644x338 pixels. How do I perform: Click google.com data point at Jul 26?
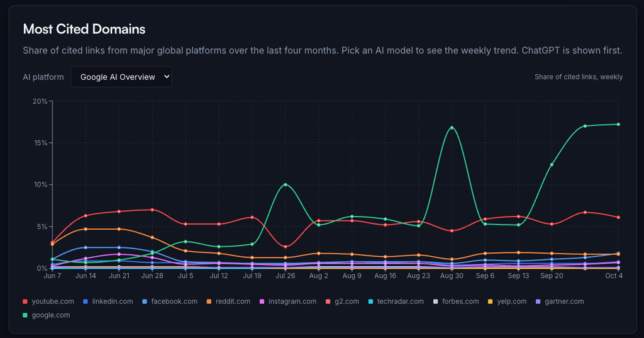tap(286, 184)
